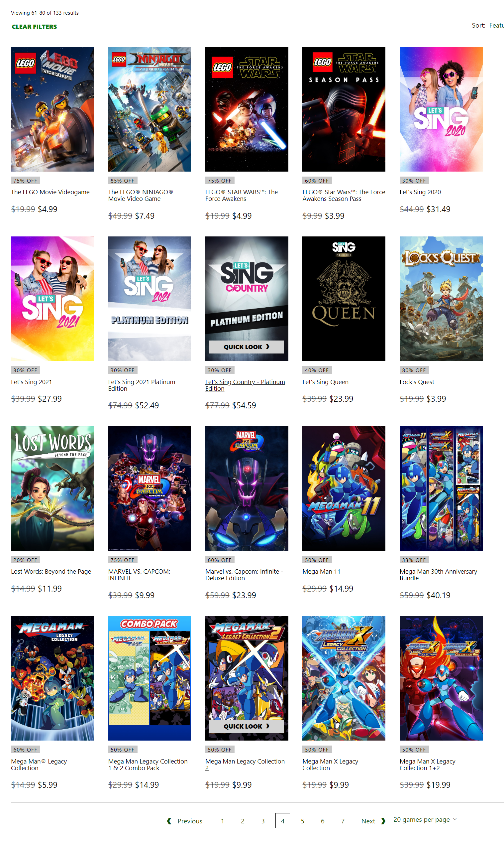Clear all applied filters

34,27
